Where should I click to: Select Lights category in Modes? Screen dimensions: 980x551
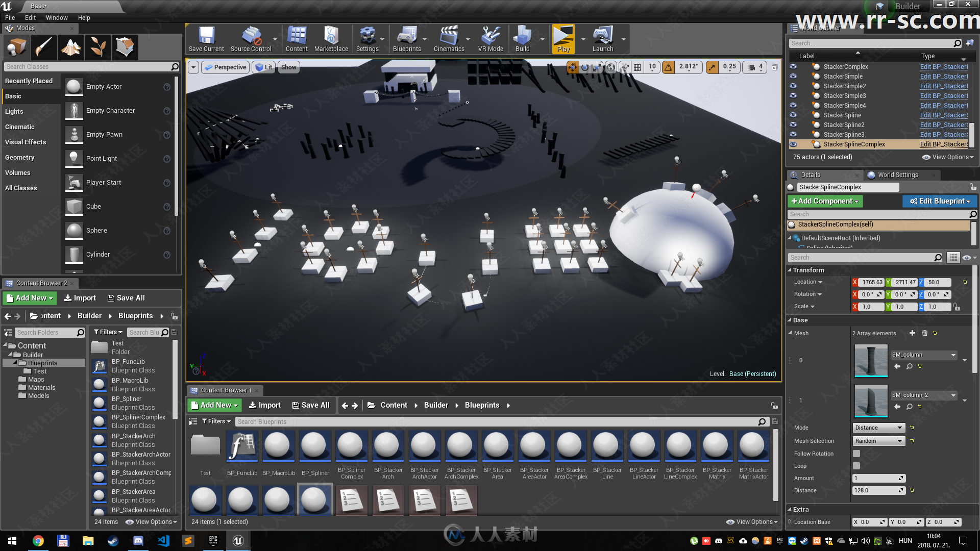14,112
